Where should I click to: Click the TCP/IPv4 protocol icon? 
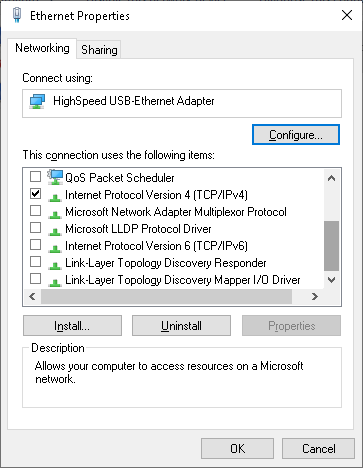(x=55, y=198)
